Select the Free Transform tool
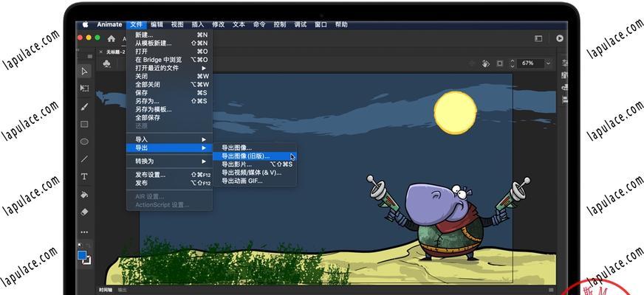 (x=85, y=88)
